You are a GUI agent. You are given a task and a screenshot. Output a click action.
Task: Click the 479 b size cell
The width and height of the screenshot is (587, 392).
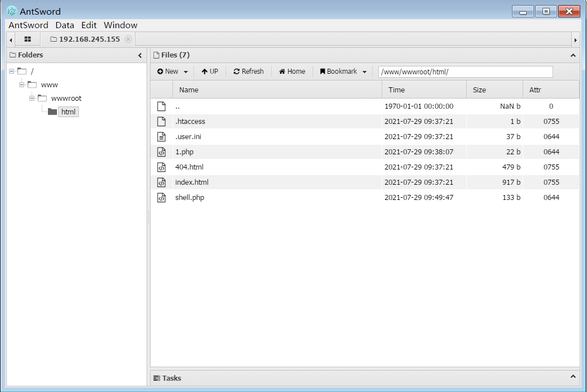pos(511,167)
